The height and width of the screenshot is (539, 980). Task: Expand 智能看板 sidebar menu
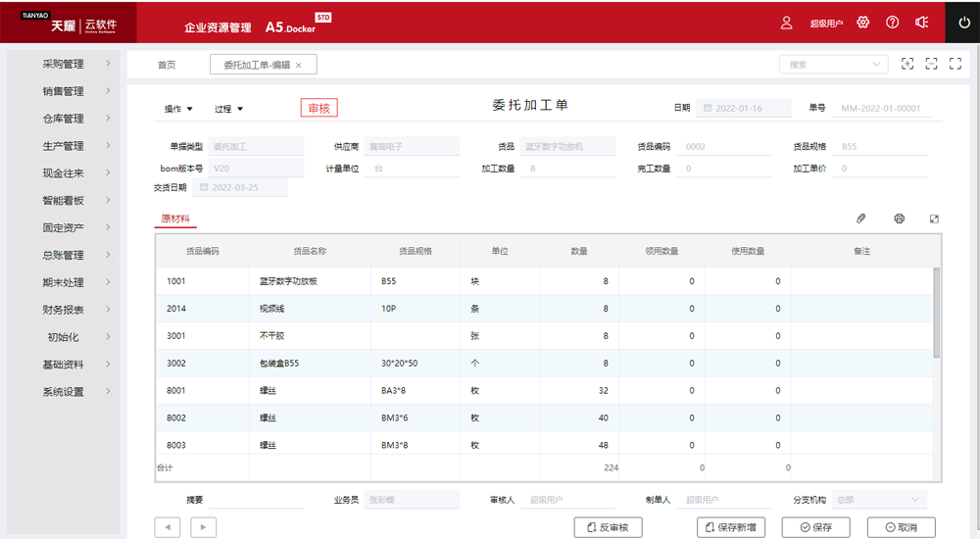pos(63,201)
